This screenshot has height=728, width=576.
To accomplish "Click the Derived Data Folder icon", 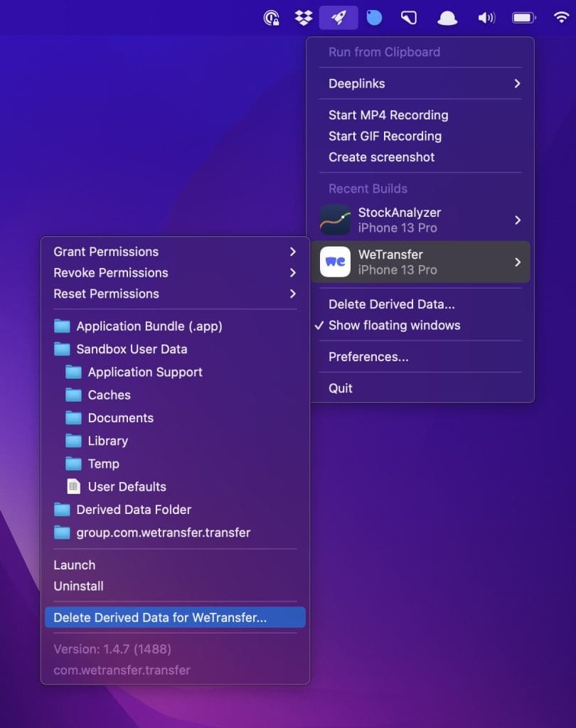I will click(x=62, y=509).
